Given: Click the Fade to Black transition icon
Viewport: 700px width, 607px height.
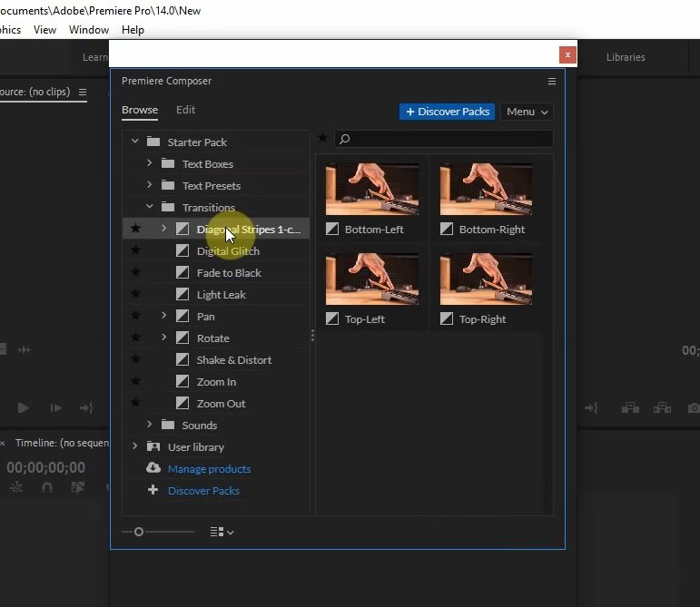Looking at the screenshot, I should 182,272.
